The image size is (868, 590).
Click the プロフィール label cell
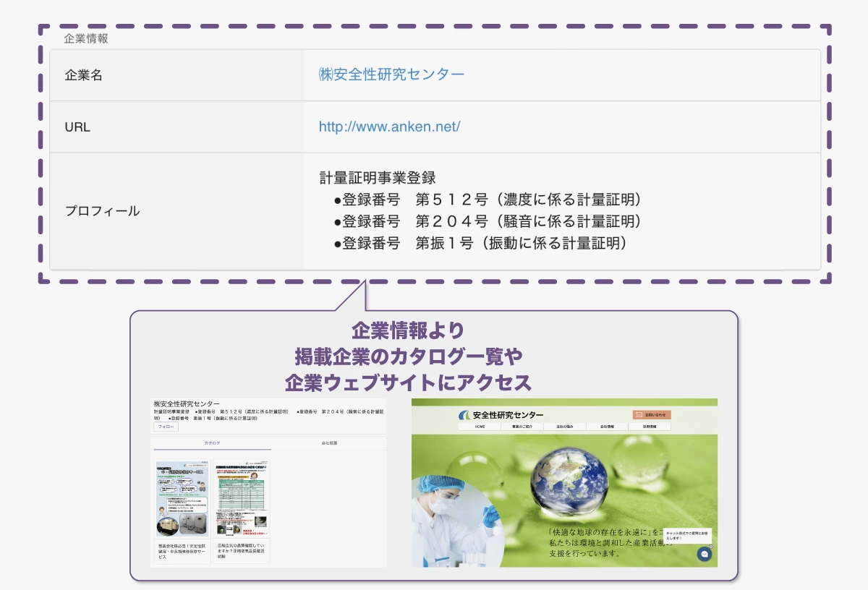(x=176, y=211)
